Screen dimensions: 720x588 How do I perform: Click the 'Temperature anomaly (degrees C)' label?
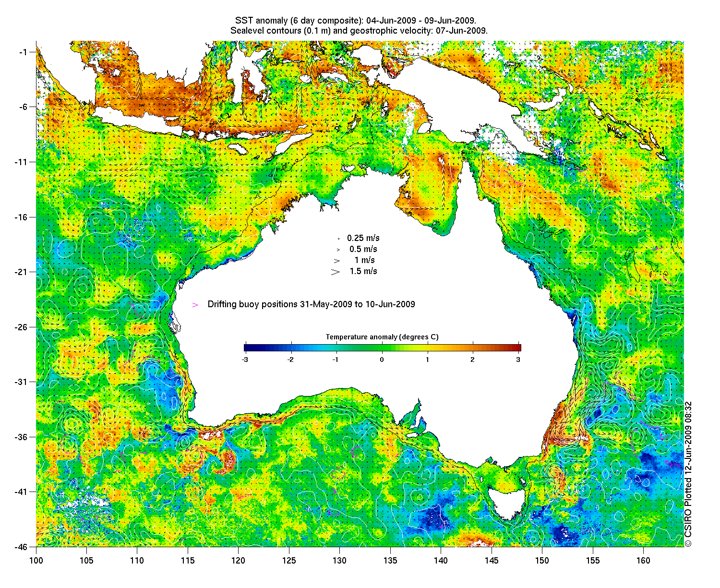tap(382, 337)
